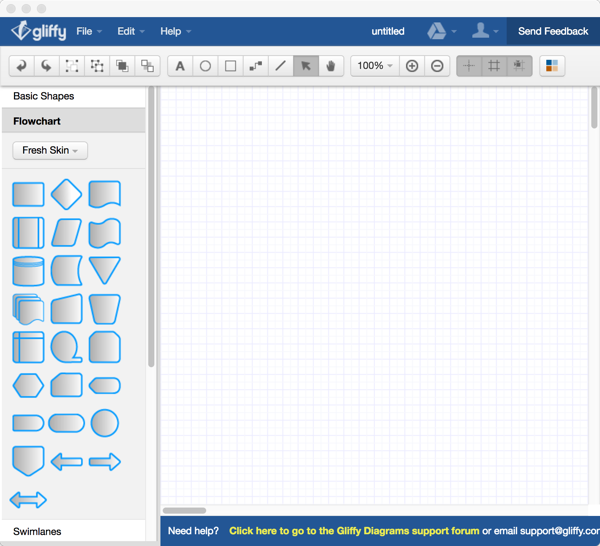Pick the display shape
The width and height of the screenshot is (600, 546).
click(x=105, y=385)
